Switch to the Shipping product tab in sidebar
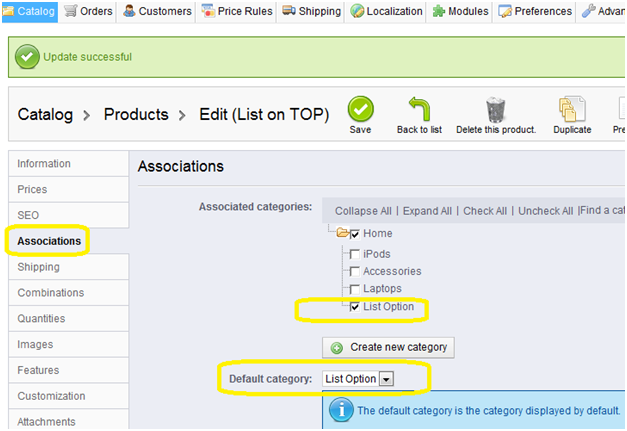 [68, 267]
